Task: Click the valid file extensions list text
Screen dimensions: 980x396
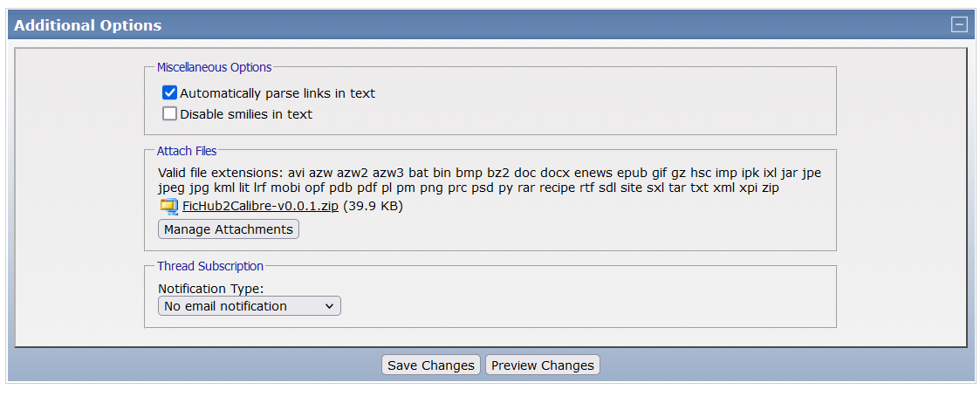Action: point(489,180)
